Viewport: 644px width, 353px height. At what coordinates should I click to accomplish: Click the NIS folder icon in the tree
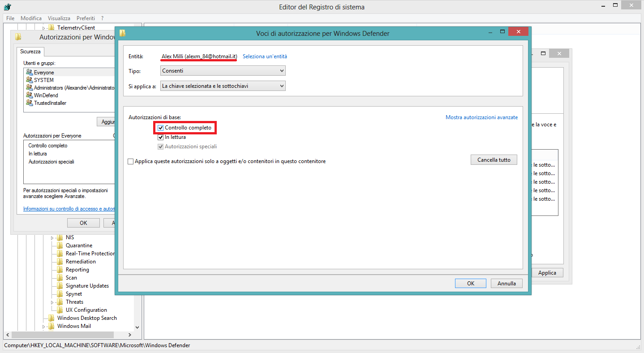pyautogui.click(x=60, y=237)
